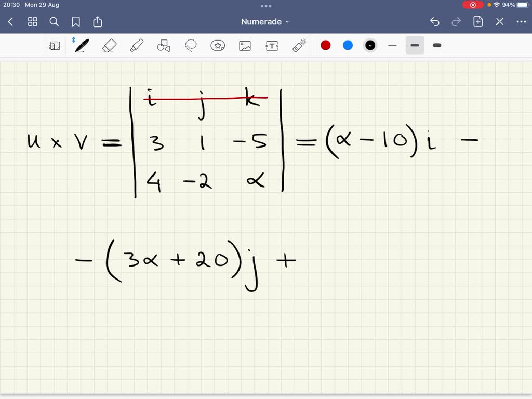Toggle the bookmark on this page

76,21
